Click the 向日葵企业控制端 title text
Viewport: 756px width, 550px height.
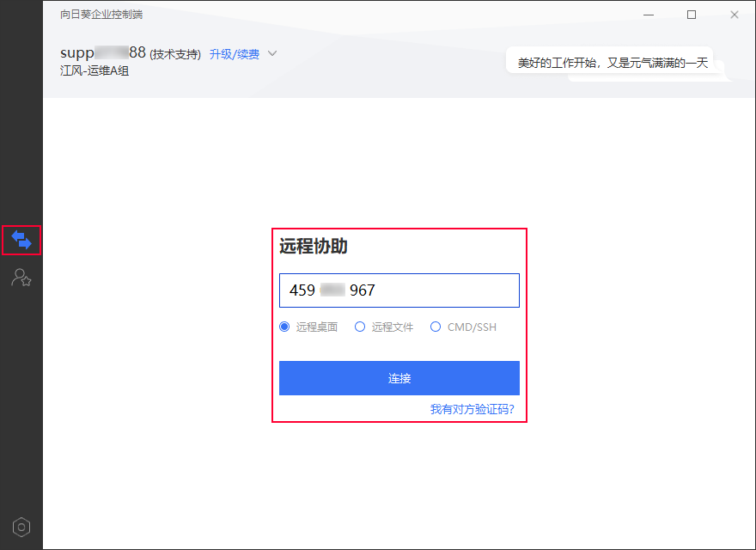(101, 15)
